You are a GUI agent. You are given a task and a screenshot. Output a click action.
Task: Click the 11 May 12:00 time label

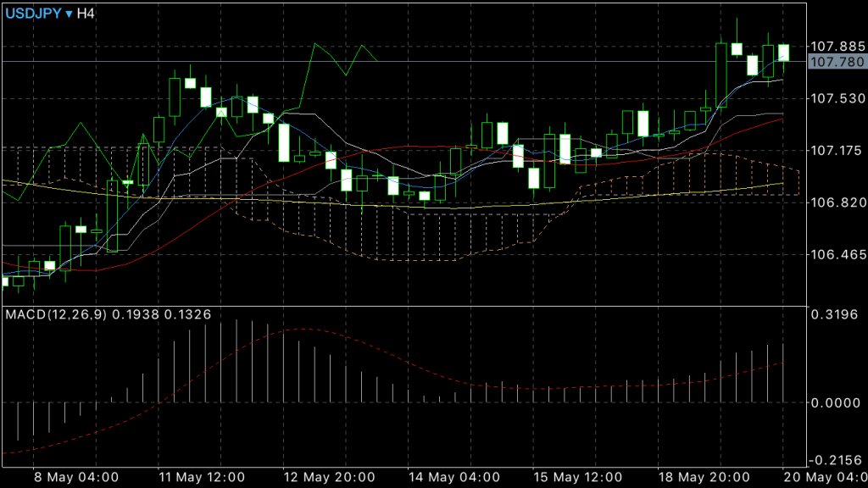(x=202, y=477)
